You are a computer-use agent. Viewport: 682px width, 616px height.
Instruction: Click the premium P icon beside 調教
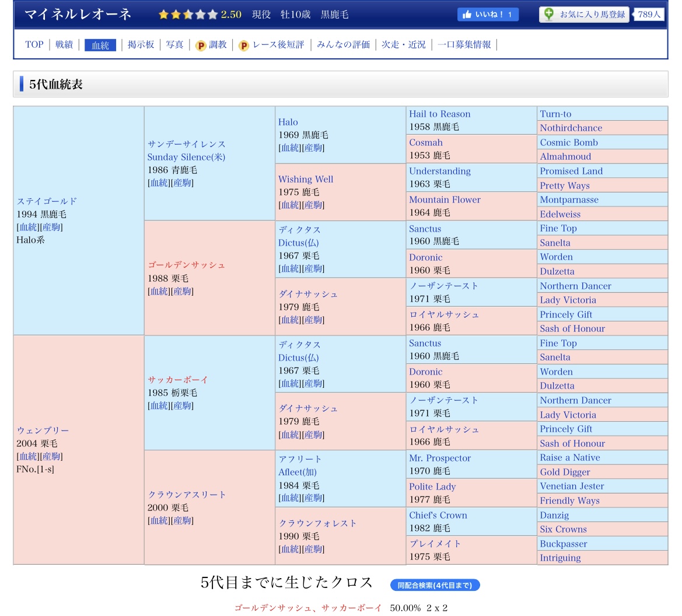pos(201,45)
